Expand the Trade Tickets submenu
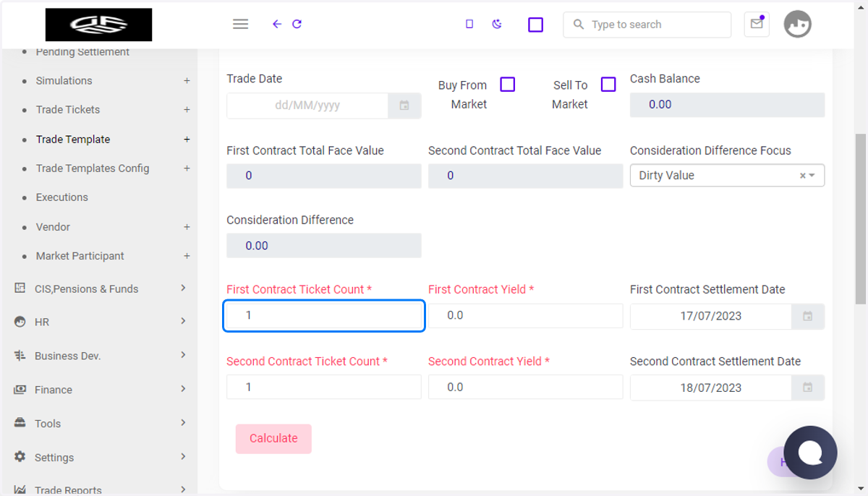The image size is (868, 496). tap(187, 110)
